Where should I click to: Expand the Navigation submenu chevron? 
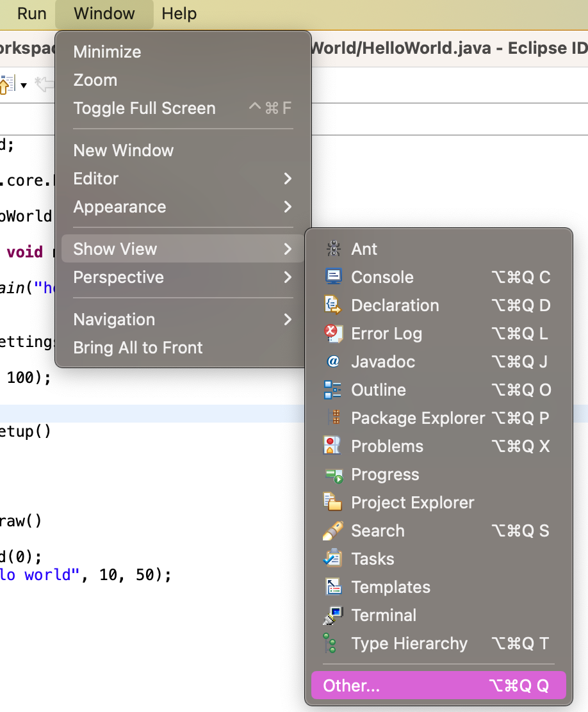tap(288, 320)
